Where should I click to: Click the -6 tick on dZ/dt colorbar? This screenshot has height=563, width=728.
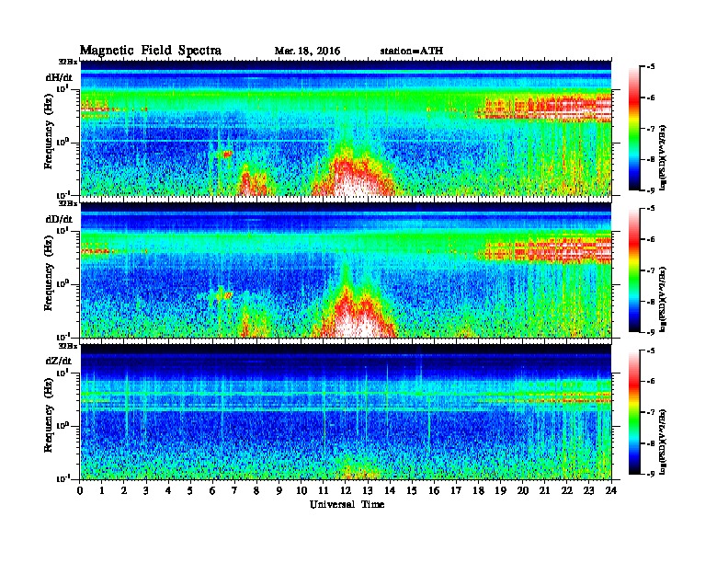tap(652, 382)
